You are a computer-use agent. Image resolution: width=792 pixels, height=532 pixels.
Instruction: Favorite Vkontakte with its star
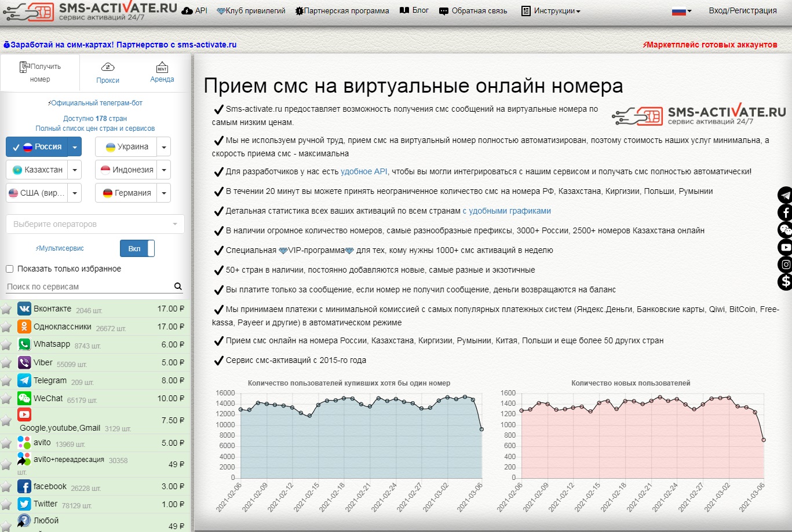[6, 309]
